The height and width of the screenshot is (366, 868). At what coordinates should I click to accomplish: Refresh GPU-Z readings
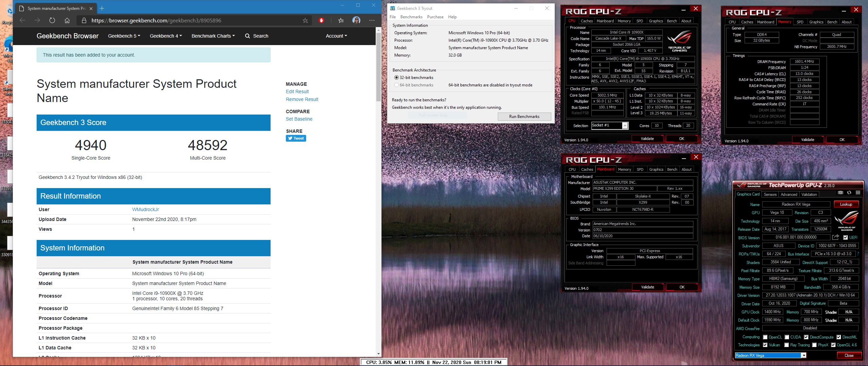click(x=849, y=192)
